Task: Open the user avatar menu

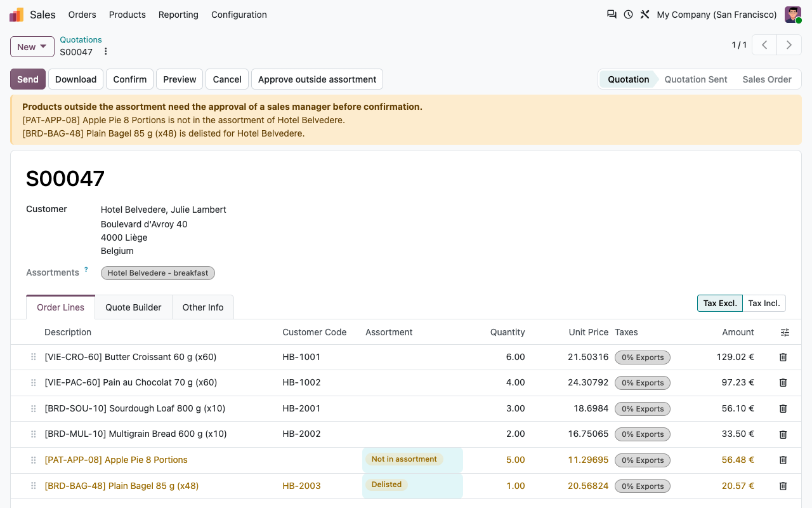Action: 793,15
